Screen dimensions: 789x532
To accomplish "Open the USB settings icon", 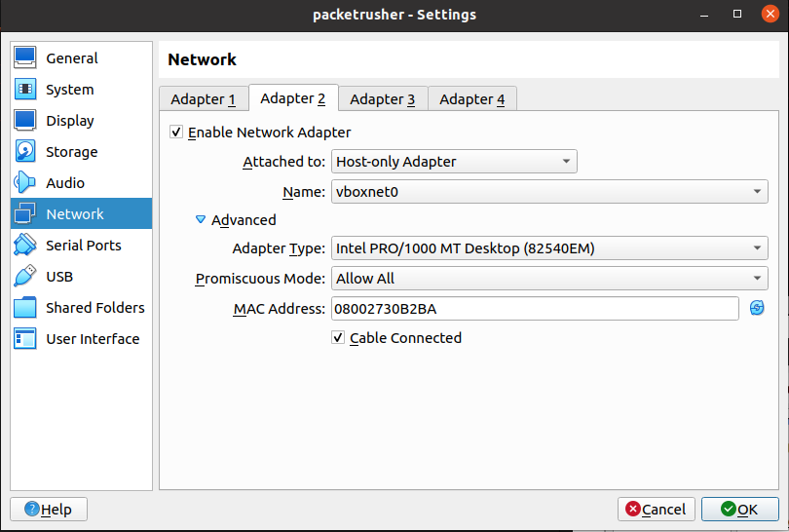I will 25,277.
